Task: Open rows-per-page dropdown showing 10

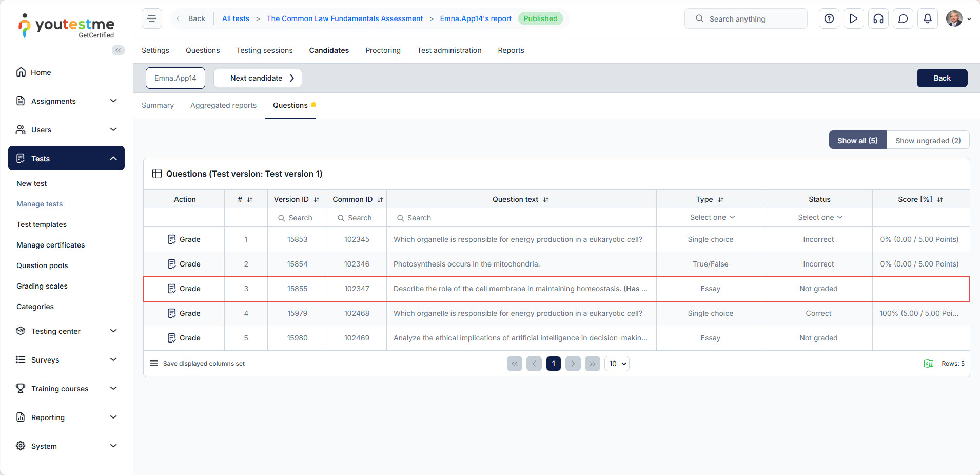Action: (x=617, y=364)
